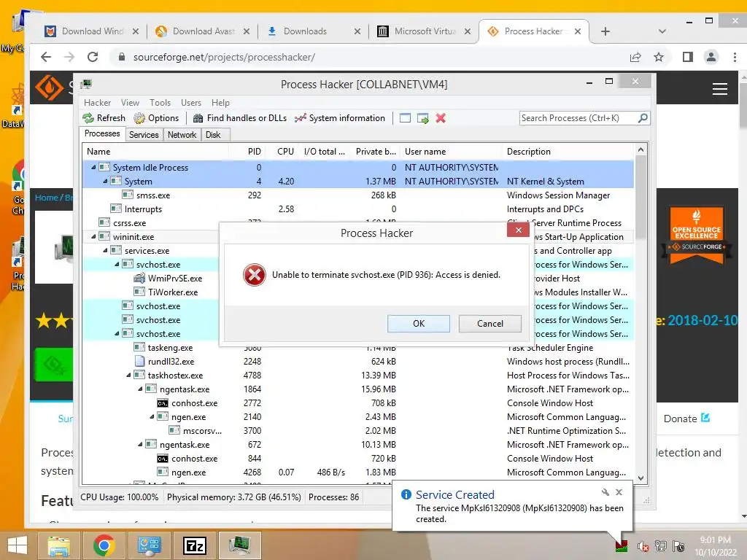747x560 pixels.
Task: Open Chrome side panel icon
Action: (687, 57)
